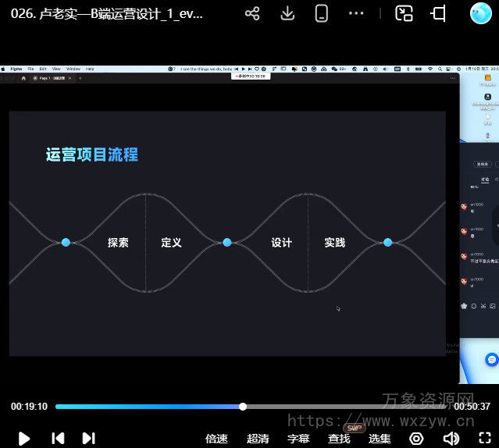Click the crop/screenshot icon in top bar
The image size is (499, 448).
[x=438, y=13]
